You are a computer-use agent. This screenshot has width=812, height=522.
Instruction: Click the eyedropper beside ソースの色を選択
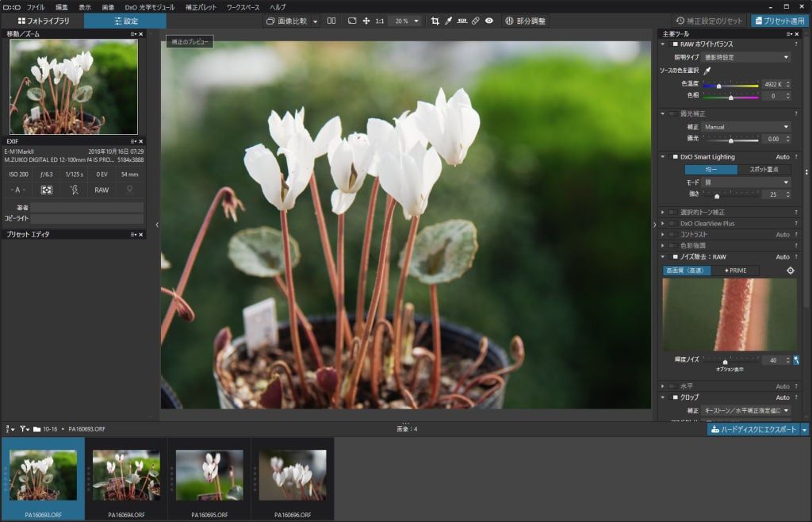[x=707, y=71]
